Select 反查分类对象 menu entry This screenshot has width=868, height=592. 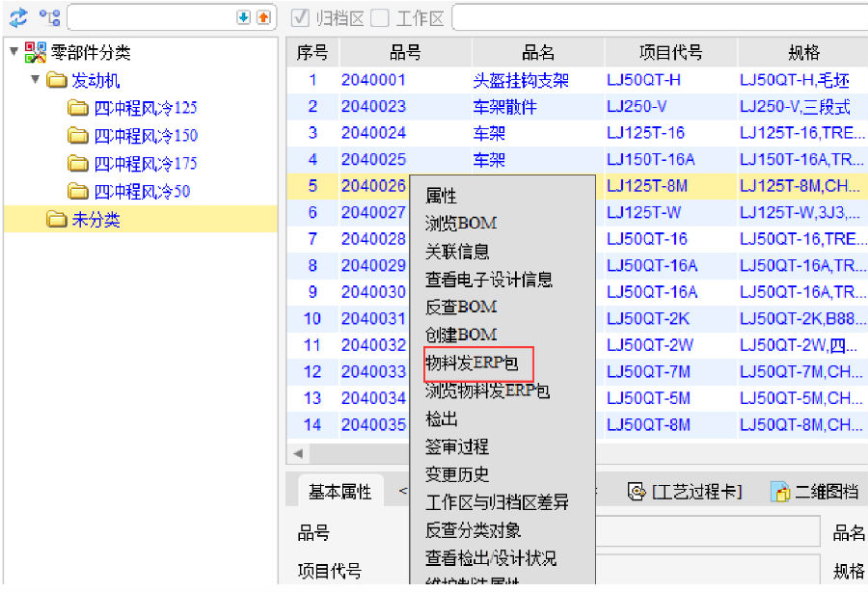coord(474,530)
